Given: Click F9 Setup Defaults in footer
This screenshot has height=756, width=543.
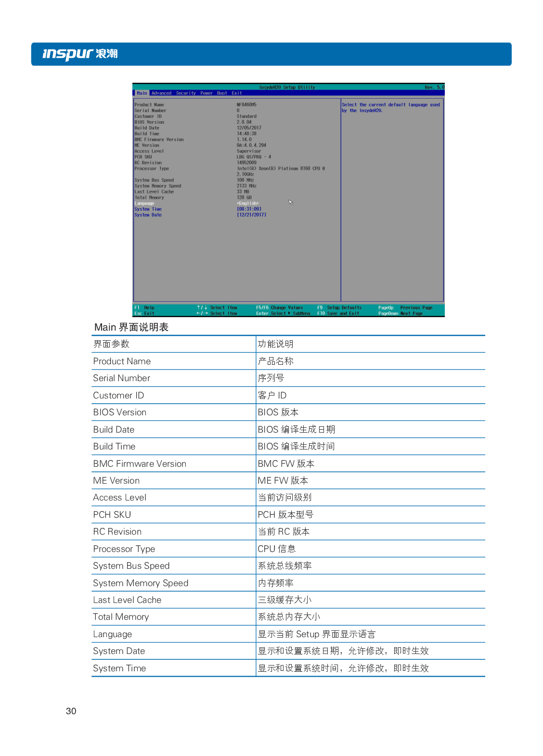Looking at the screenshot, I should coord(339,308).
